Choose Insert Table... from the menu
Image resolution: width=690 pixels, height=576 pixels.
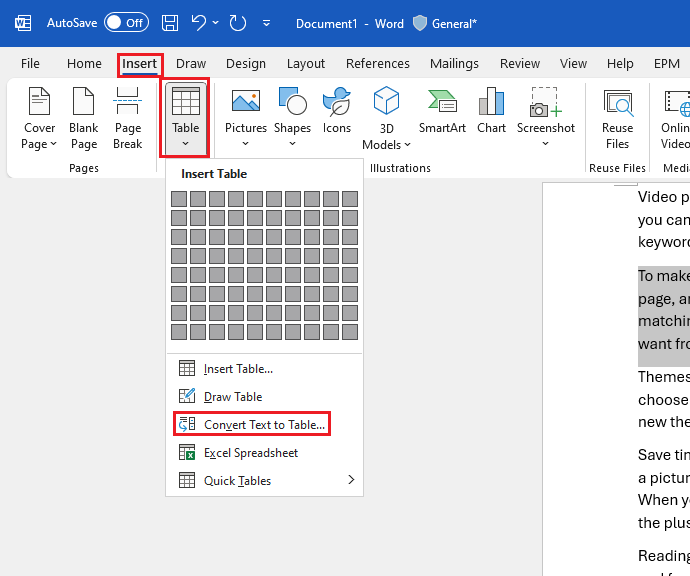[264, 369]
